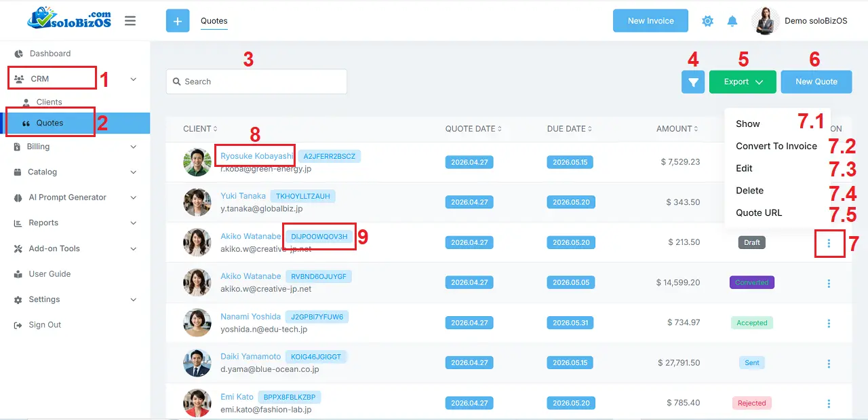Click the Sign Out arrow icon
Image resolution: width=868 pixels, height=420 pixels.
(x=18, y=325)
